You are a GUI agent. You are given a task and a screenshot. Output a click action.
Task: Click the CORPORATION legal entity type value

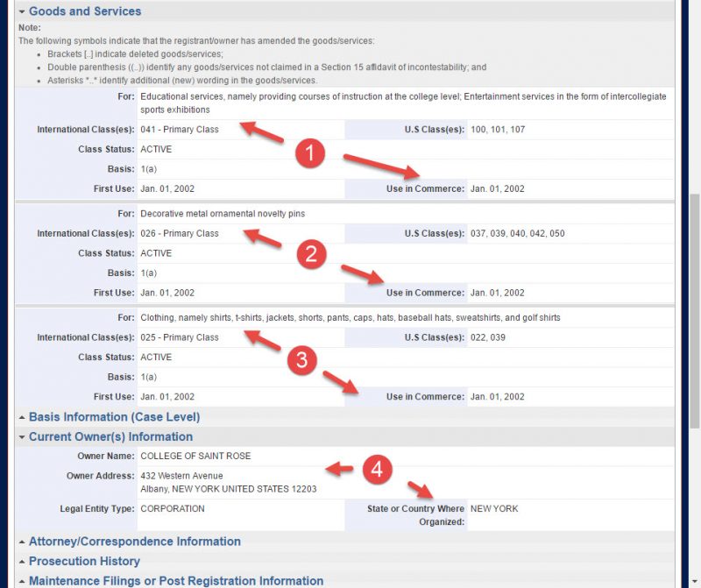(x=175, y=508)
